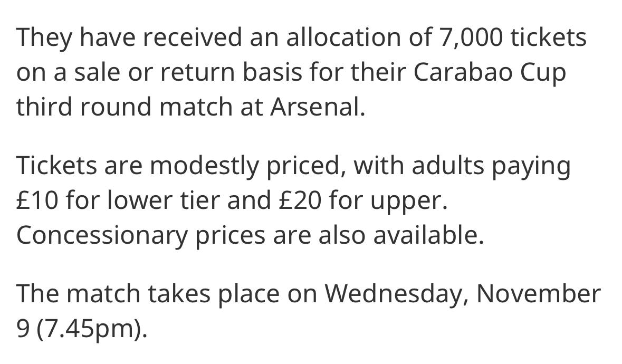622x364 pixels.
Task: Click the word 'match' in last paragraph
Action: [103, 294]
